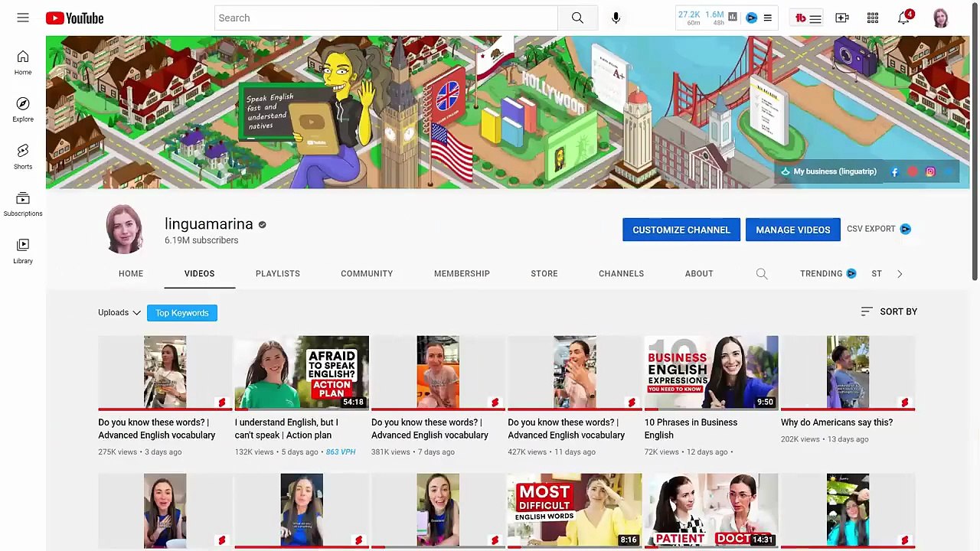Open the account avatar menu

(x=941, y=18)
